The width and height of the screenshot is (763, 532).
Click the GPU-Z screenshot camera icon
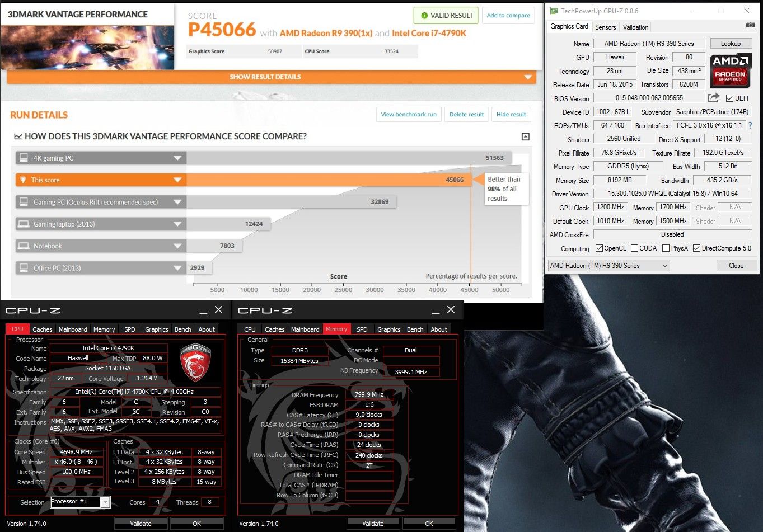(750, 25)
